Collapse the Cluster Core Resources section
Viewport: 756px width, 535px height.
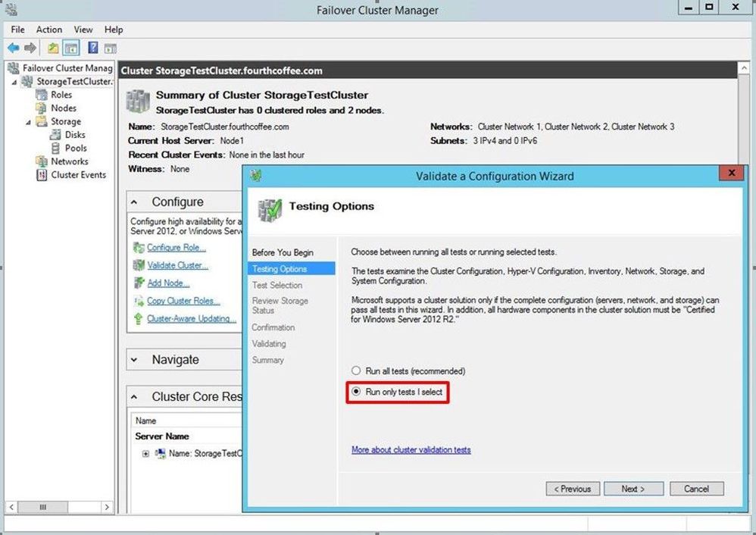(x=134, y=397)
